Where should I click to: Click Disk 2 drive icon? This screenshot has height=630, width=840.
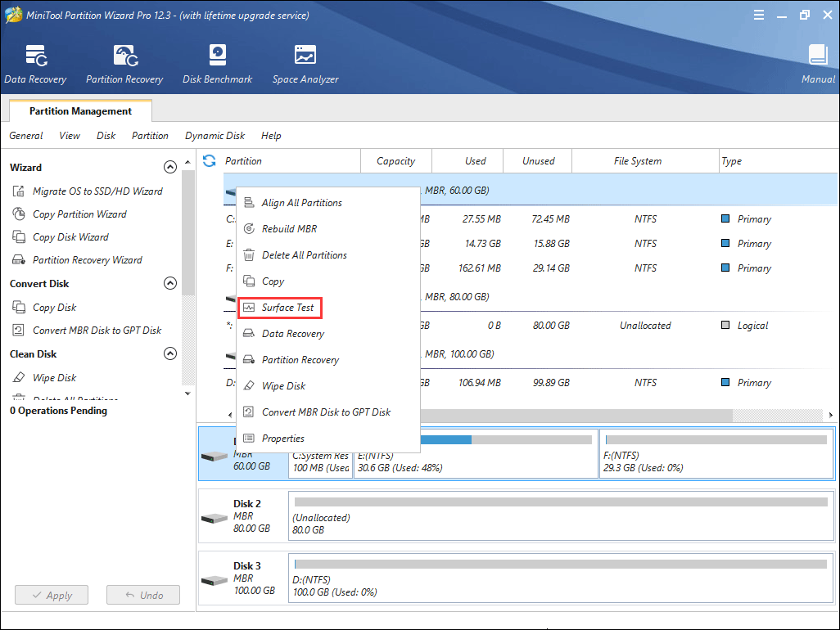point(215,518)
